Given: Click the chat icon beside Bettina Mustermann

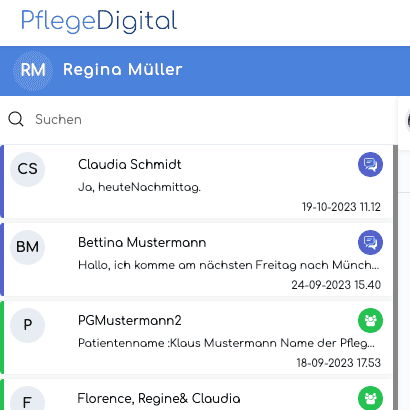Looking at the screenshot, I should click(370, 242).
